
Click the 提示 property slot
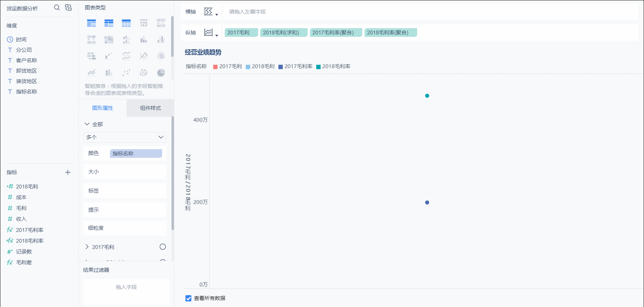pyautogui.click(x=125, y=210)
